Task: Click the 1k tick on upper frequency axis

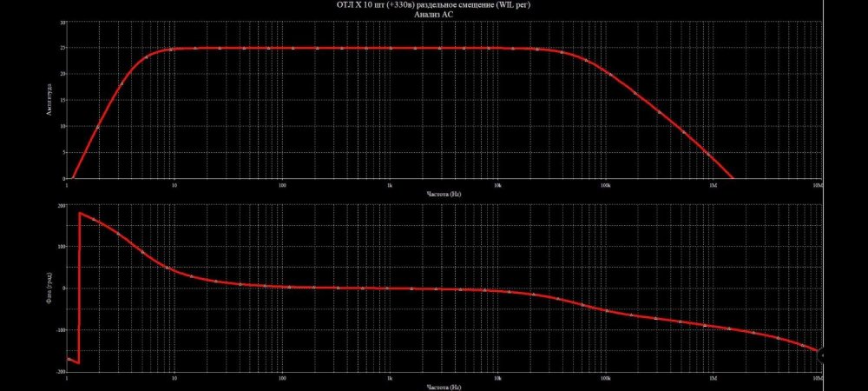Action: click(x=390, y=185)
